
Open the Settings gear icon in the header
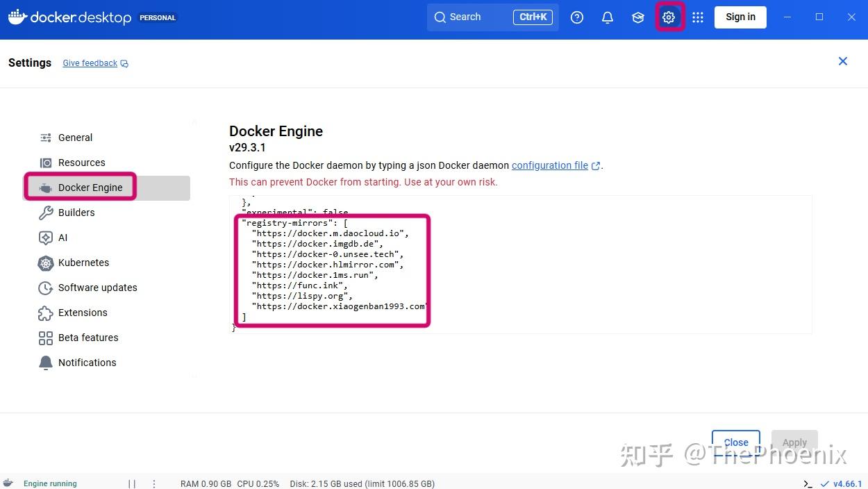669,17
